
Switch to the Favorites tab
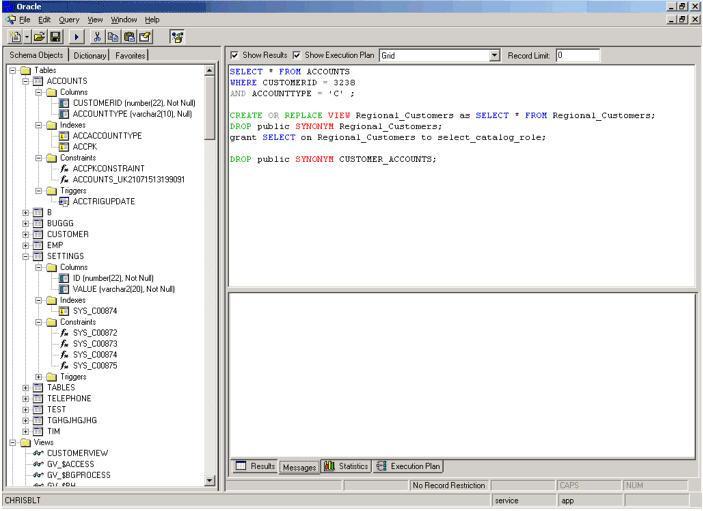[130, 56]
